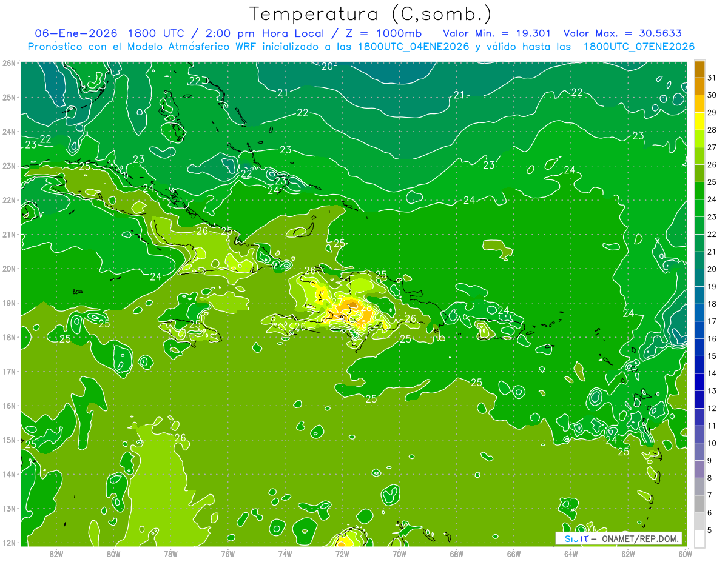
Task: Click the "66W" longitude axis label
Action: (x=513, y=554)
